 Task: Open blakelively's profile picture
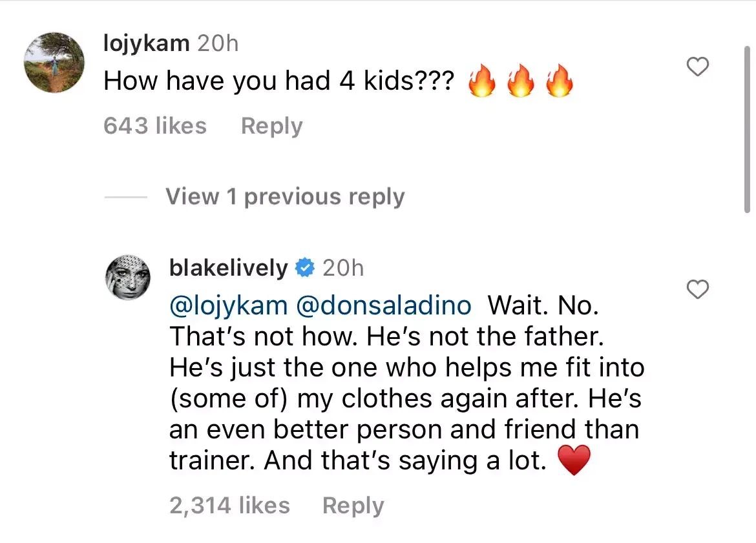127,277
